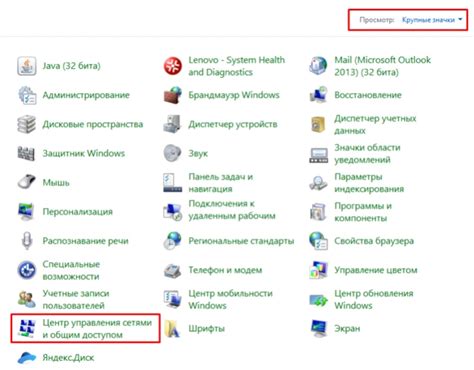Open the Региональные стандарты link text
Image resolution: width=474 pixels, height=370 pixels.
click(x=241, y=241)
